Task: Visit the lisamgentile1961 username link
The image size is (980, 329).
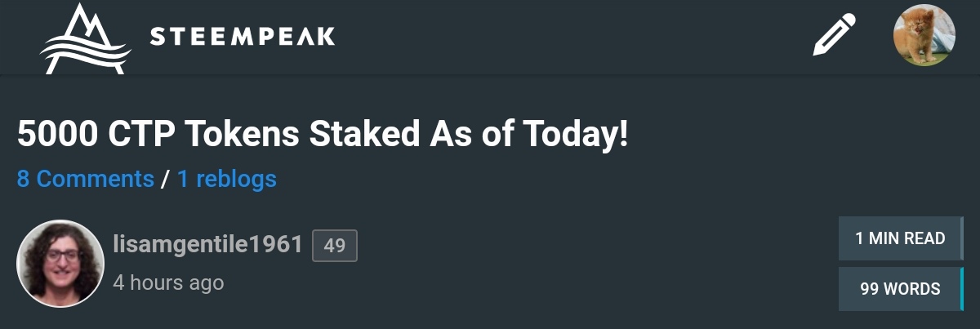Action: click(208, 244)
